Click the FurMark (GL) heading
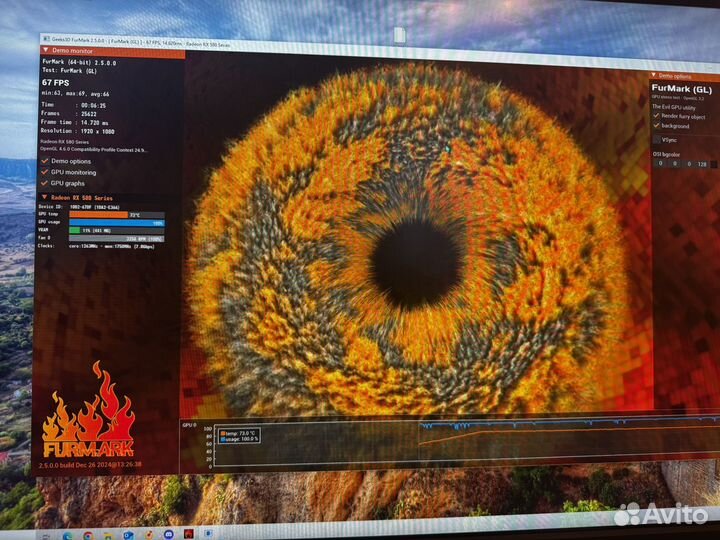Viewport: 720px width, 540px height. coord(681,89)
